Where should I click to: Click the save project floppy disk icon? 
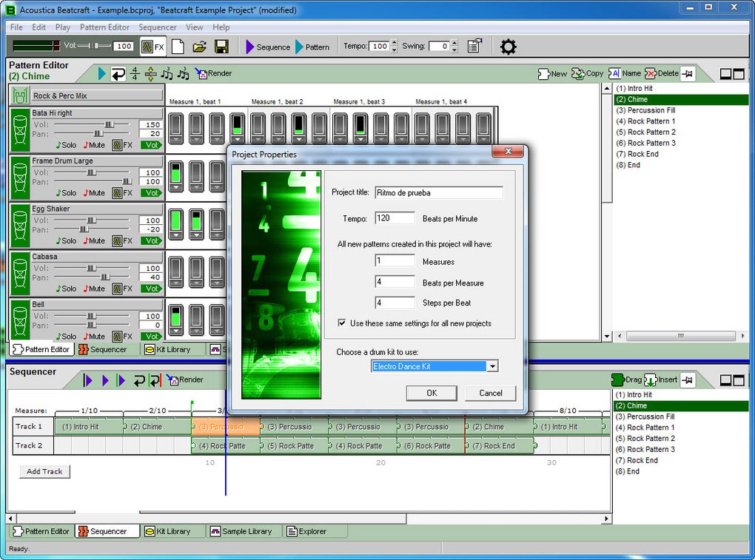pos(221,47)
